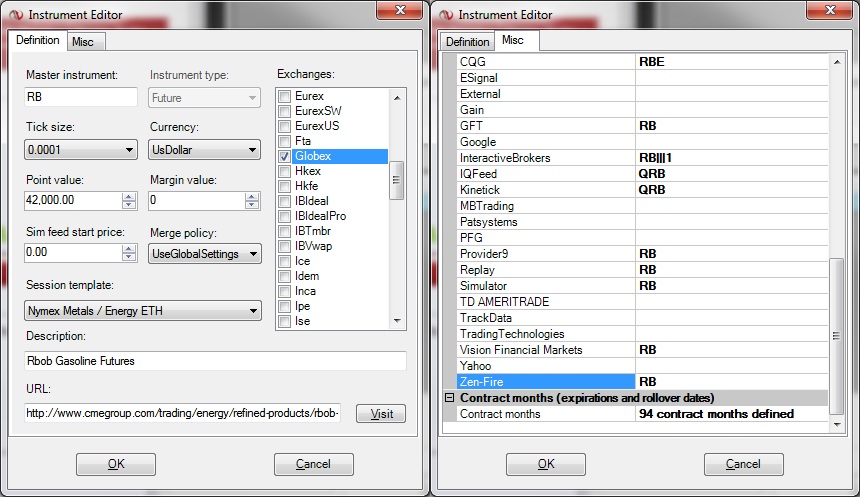Check the Ise exchange checkbox

(x=285, y=321)
